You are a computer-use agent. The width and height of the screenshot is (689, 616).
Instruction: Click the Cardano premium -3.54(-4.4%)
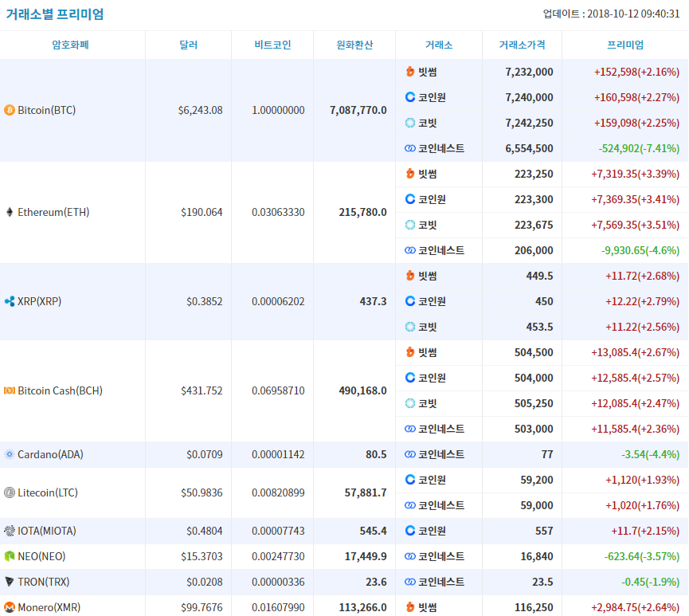click(x=650, y=454)
